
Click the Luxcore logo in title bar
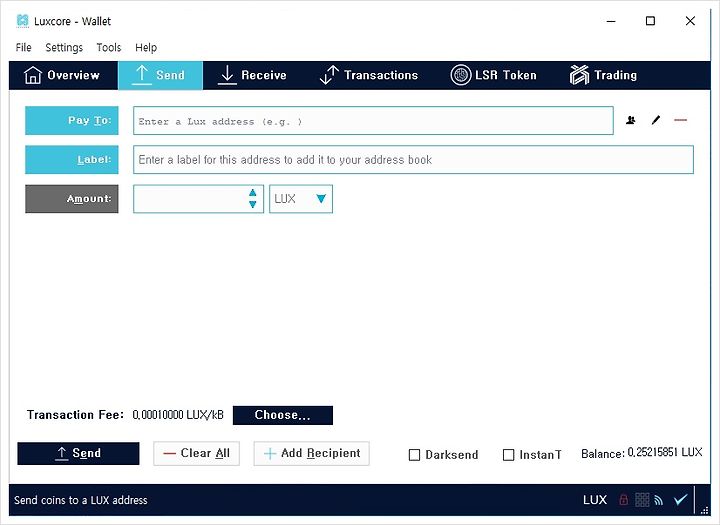click(x=22, y=21)
